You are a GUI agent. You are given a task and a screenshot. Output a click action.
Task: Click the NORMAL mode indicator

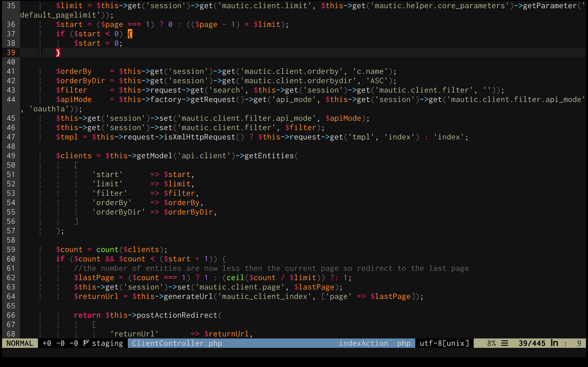20,343
